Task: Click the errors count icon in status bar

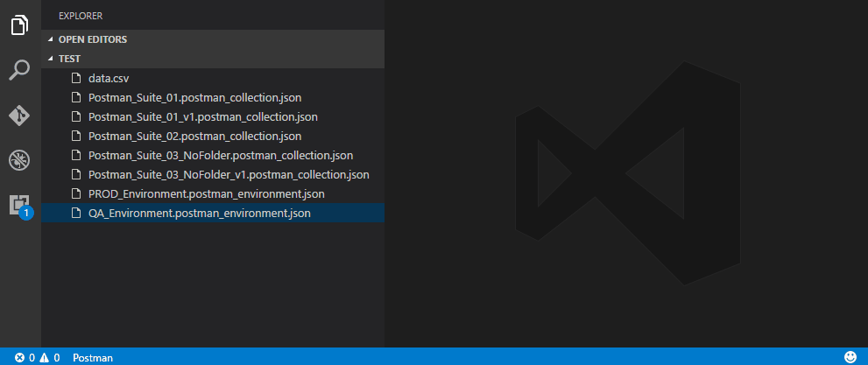Action: point(20,358)
